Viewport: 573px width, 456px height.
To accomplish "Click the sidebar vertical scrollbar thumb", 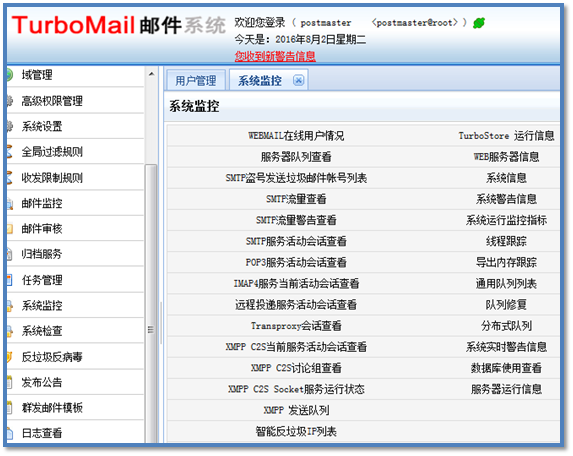I will coord(151,303).
